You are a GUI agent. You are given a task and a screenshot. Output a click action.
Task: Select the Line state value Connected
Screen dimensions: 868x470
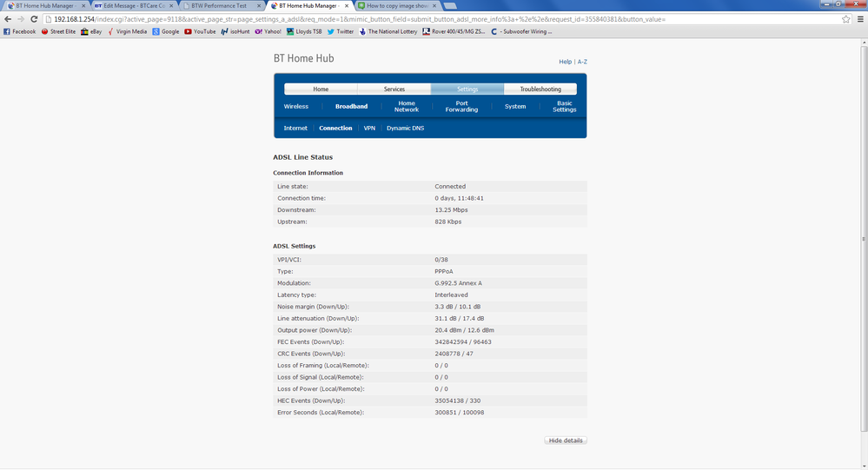(450, 187)
